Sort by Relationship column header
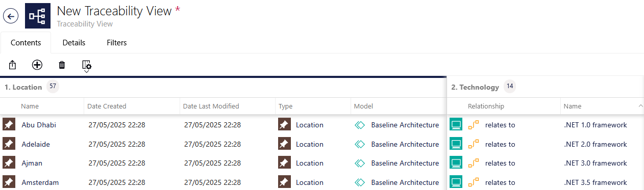 (486, 106)
